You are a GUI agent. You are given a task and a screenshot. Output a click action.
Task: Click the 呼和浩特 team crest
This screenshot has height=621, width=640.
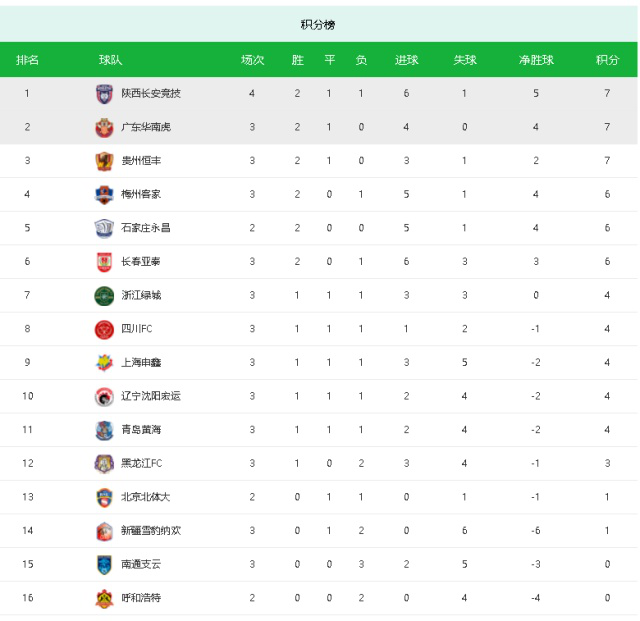click(104, 598)
